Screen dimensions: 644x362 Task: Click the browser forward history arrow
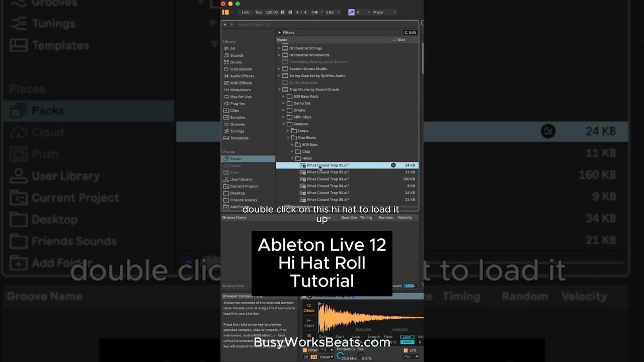[x=231, y=24]
